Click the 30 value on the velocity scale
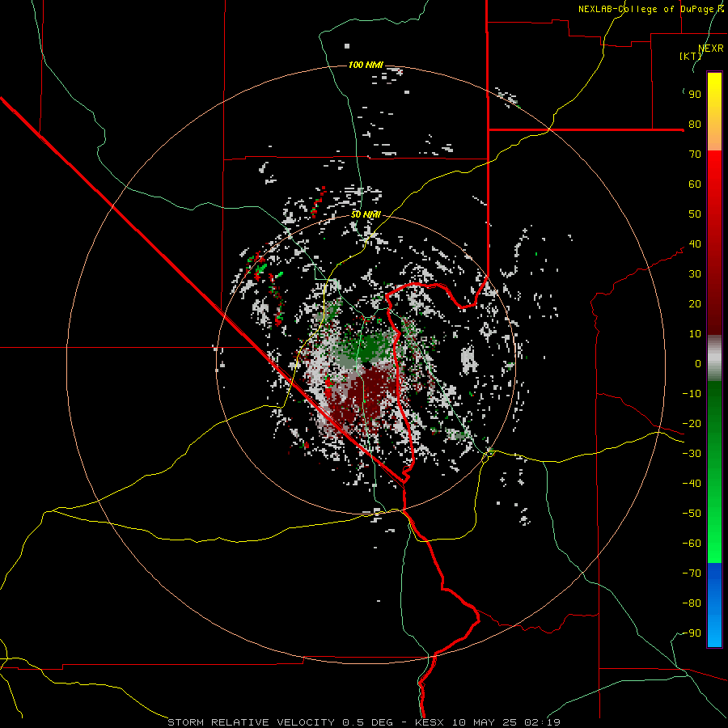The image size is (728, 728). 695,274
